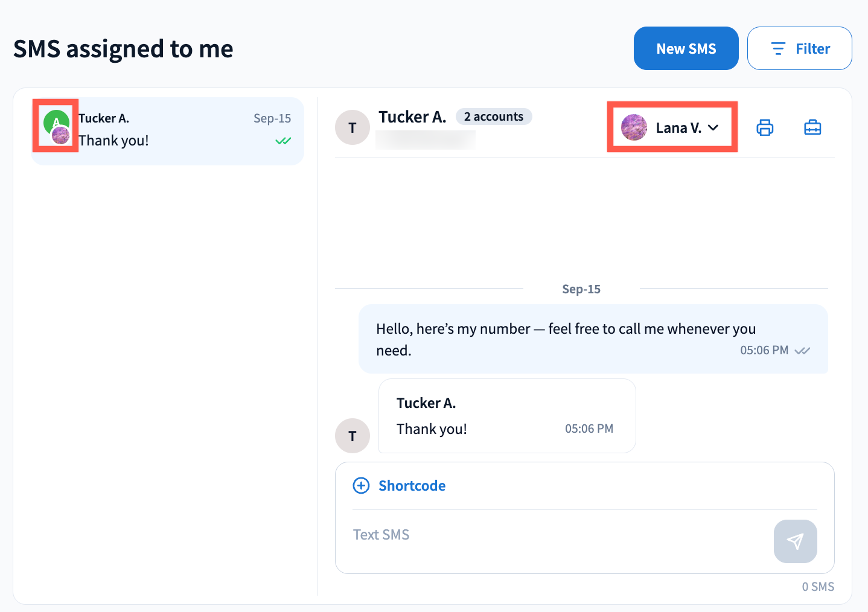Print the conversation using the printer icon
This screenshot has width=868, height=612.
pos(765,127)
